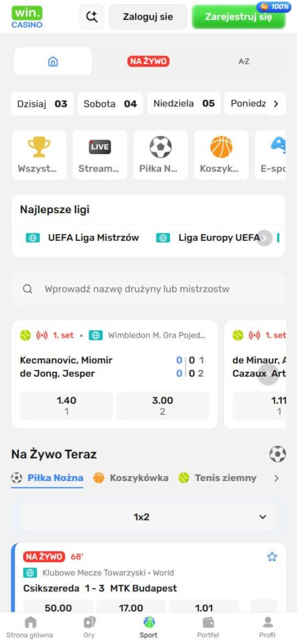The image size is (297, 644).
Task: Toggle the football icon beside Na Żywo Teraz
Action: [x=277, y=454]
